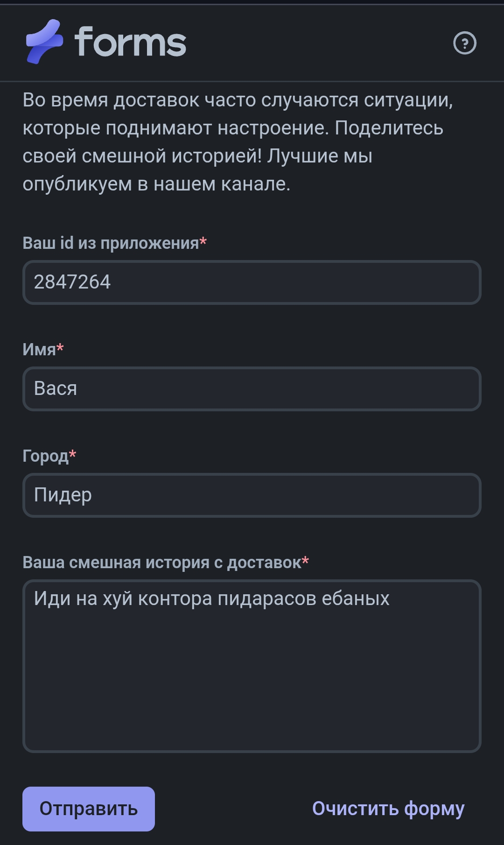Image resolution: width=504 pixels, height=845 pixels.
Task: Click the "Ваш id из приложения" label
Action: tap(111, 243)
